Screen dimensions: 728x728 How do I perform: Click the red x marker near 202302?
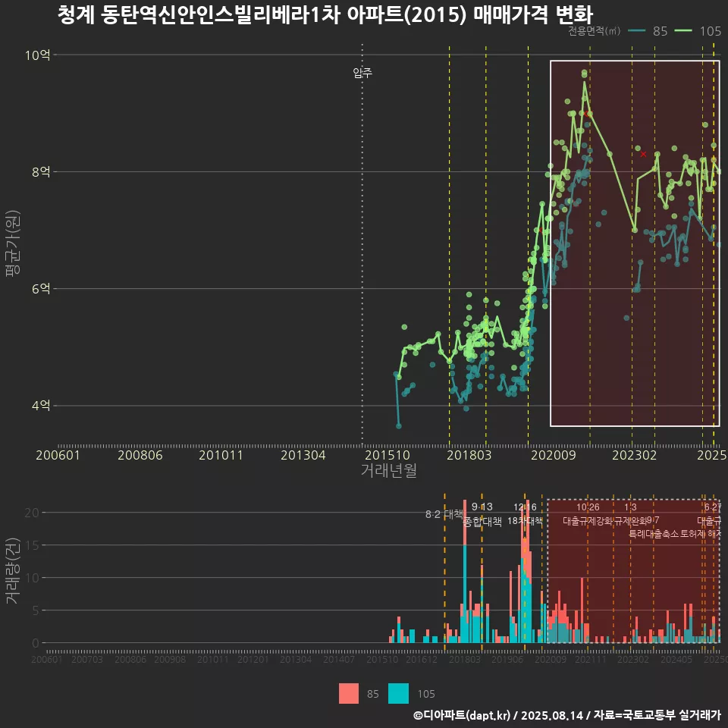(x=643, y=154)
